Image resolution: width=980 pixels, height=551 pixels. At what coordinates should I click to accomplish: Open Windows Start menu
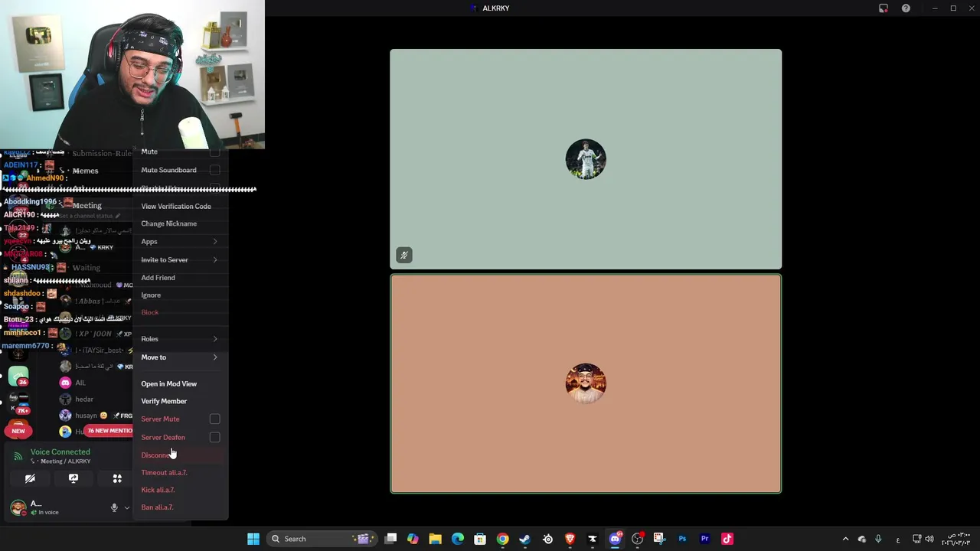[x=253, y=539]
